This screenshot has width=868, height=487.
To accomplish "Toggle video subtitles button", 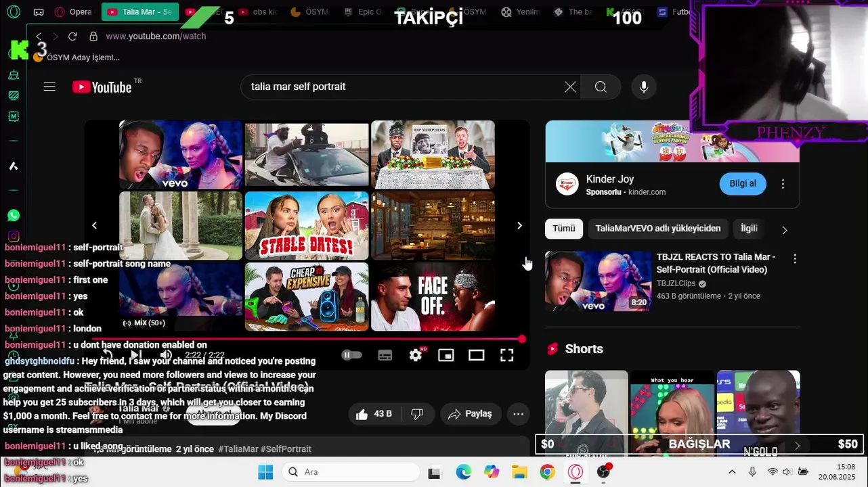I will 385,355.
